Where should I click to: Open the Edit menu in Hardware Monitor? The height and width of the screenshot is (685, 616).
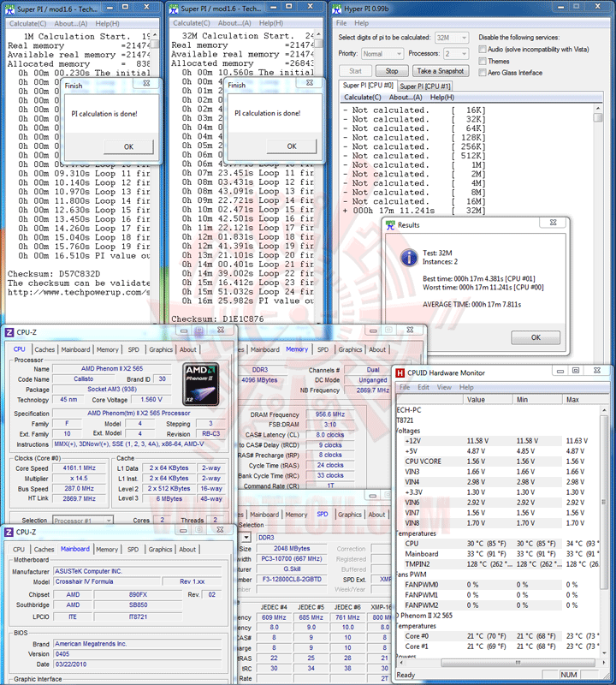(x=423, y=388)
